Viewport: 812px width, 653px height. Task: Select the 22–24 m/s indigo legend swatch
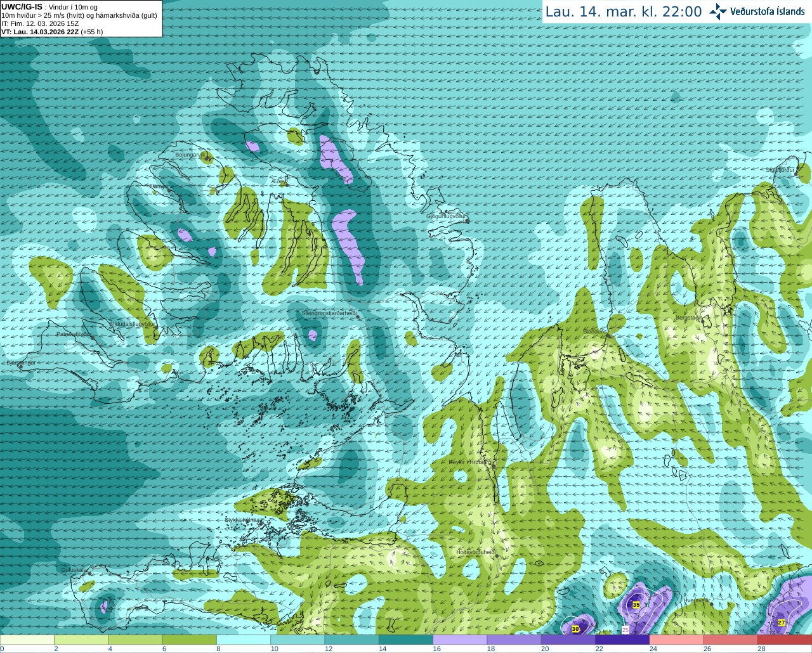[x=622, y=639]
